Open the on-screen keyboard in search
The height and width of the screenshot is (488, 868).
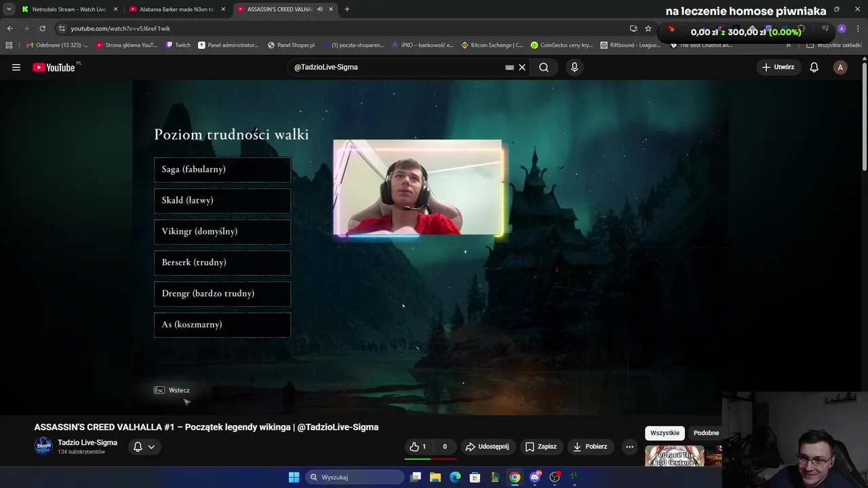[509, 67]
